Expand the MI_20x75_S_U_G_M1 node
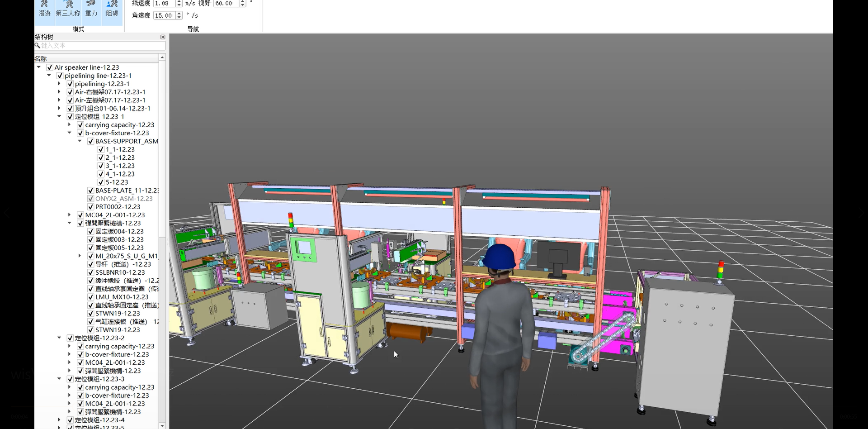Screen dimensions: 868x429 point(80,256)
